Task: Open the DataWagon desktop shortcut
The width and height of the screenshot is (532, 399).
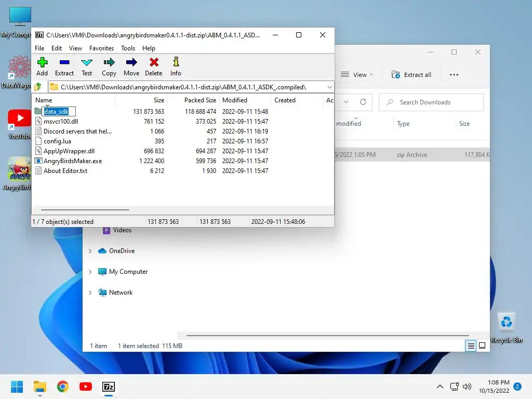Action: click(x=17, y=72)
